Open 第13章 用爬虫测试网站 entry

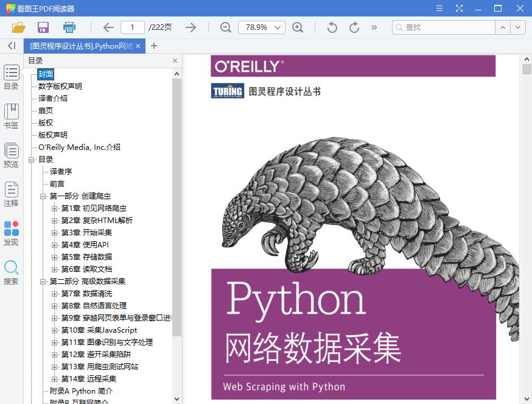coord(99,367)
